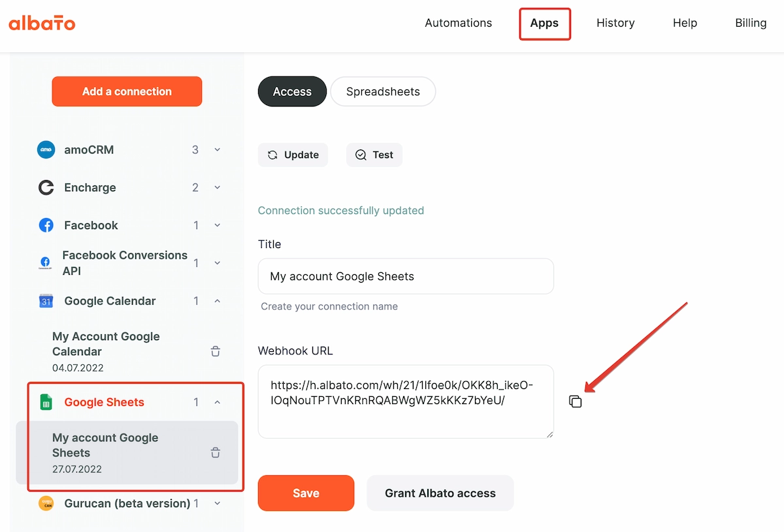Click the green Google Sheets icon
The width and height of the screenshot is (784, 532).
[x=46, y=402]
